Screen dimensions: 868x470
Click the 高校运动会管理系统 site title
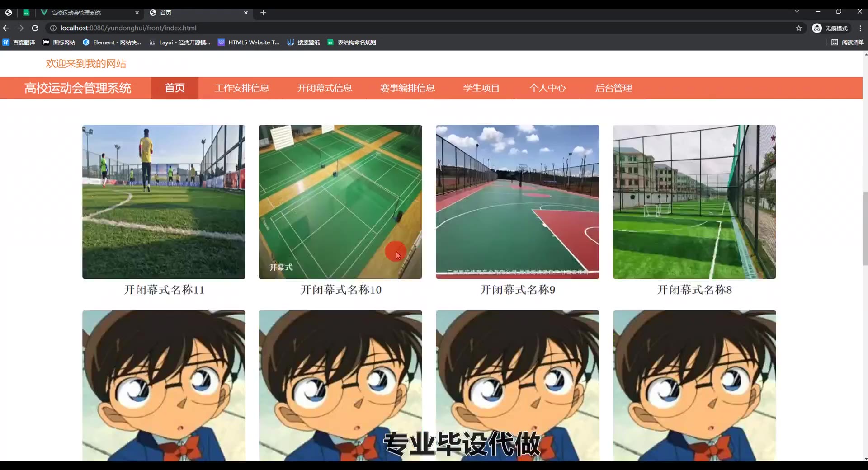click(x=78, y=88)
